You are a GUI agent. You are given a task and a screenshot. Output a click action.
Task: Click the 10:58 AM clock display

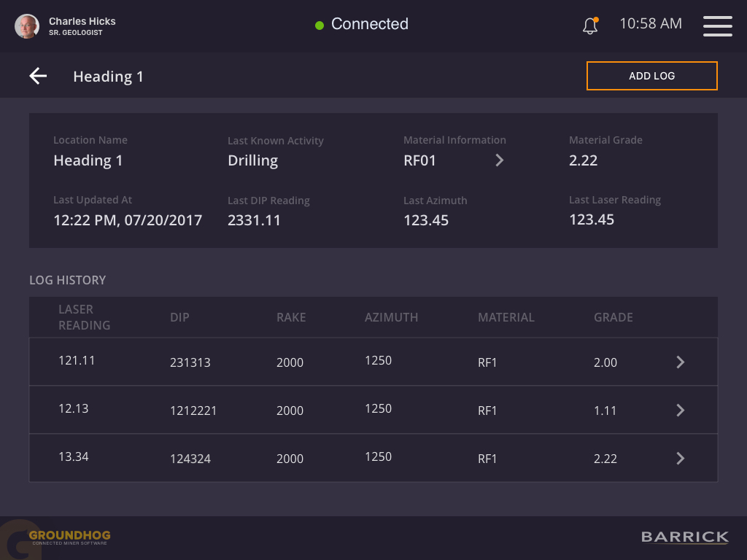[x=650, y=24]
